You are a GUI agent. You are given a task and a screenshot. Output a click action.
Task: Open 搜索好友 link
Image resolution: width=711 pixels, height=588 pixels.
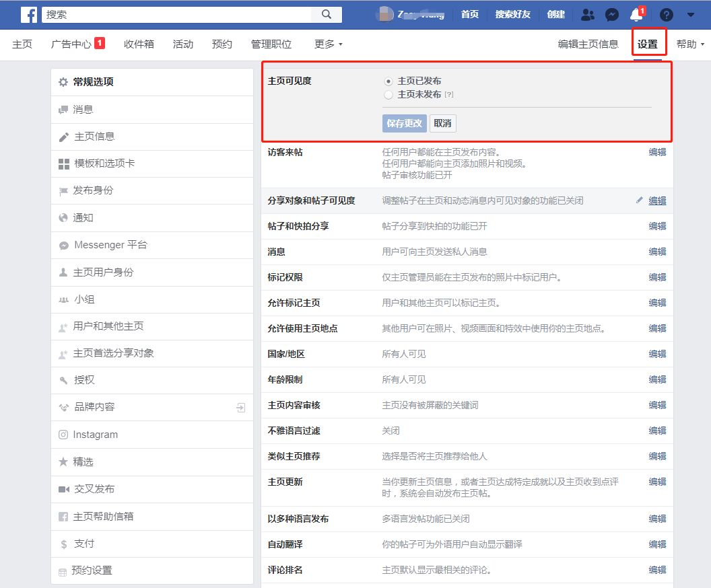pos(512,15)
